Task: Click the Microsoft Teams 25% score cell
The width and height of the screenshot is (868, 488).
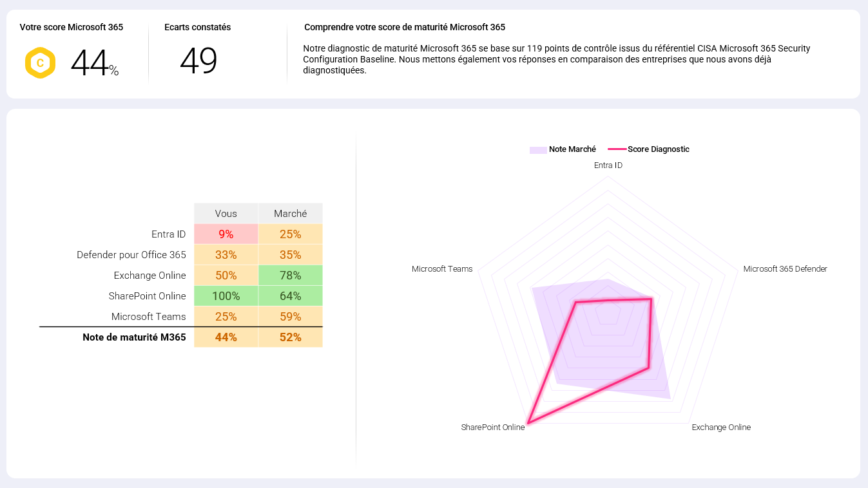Action: tap(226, 317)
